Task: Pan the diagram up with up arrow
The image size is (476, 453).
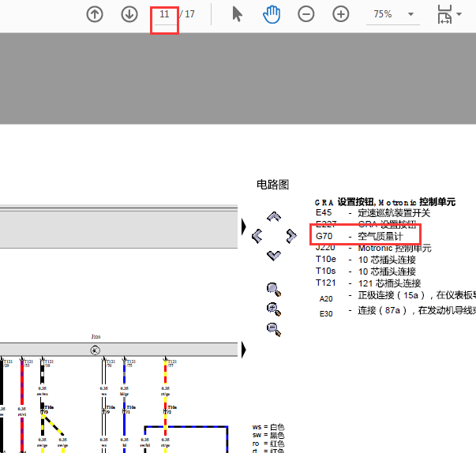Action: coord(274,217)
